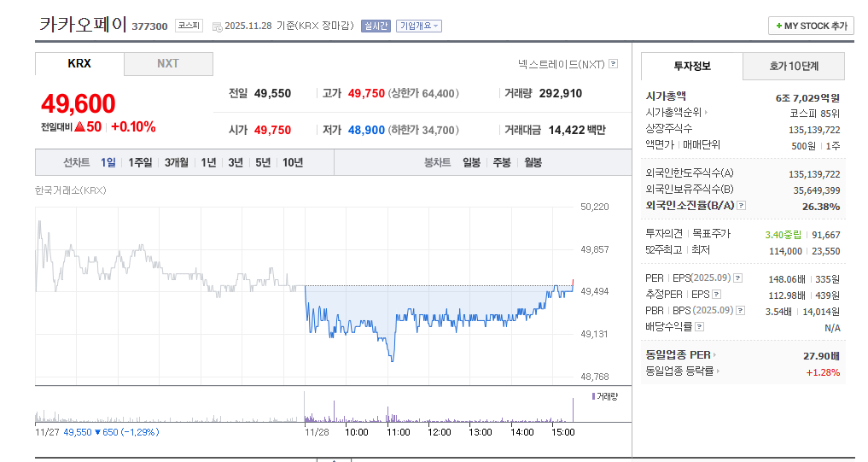Click the 목표주가 value 91,667

pos(826,235)
